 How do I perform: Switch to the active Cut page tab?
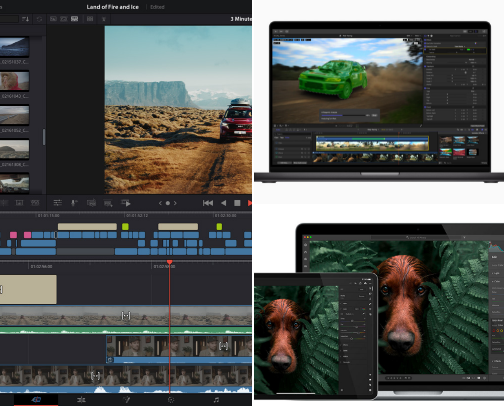tap(36, 399)
